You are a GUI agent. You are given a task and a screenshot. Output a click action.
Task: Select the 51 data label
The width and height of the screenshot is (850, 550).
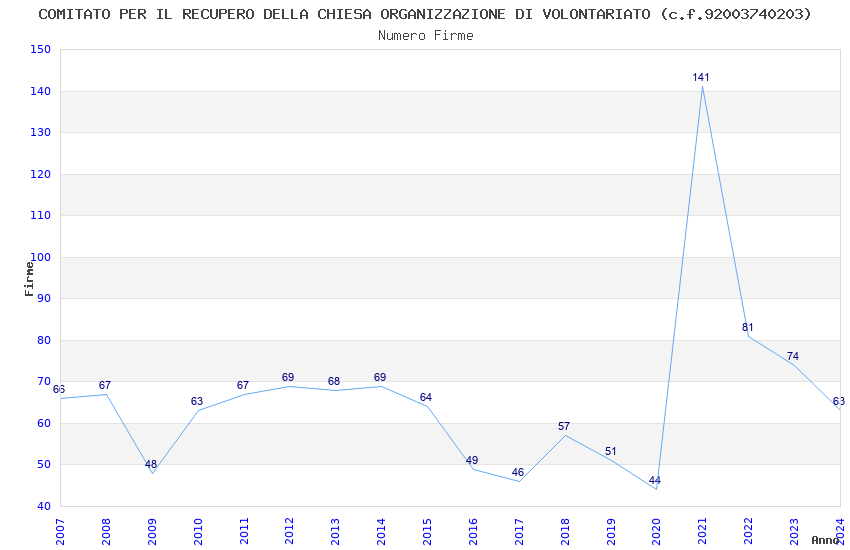[610, 451]
